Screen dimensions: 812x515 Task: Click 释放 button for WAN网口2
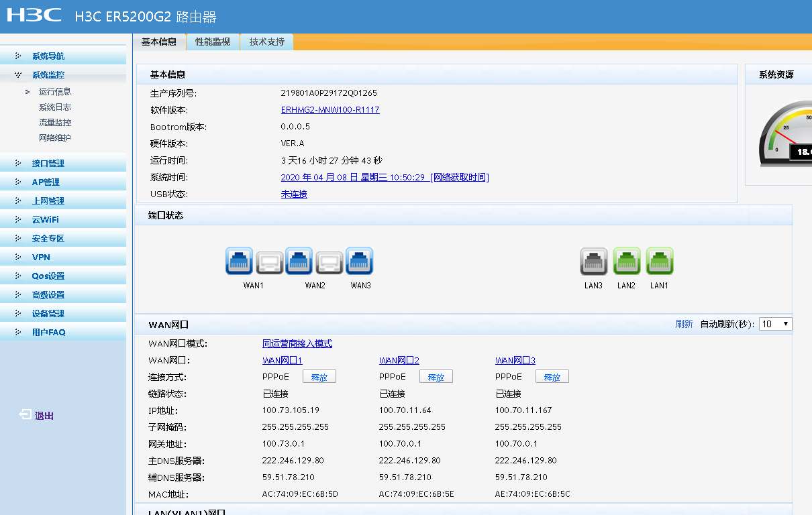[436, 377]
